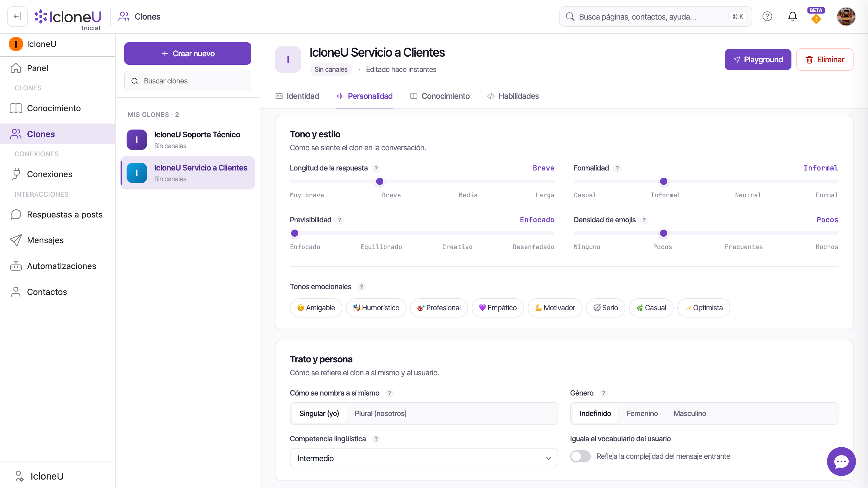Image resolution: width=868 pixels, height=488 pixels.
Task: Click the Eliminar button
Action: [825, 60]
